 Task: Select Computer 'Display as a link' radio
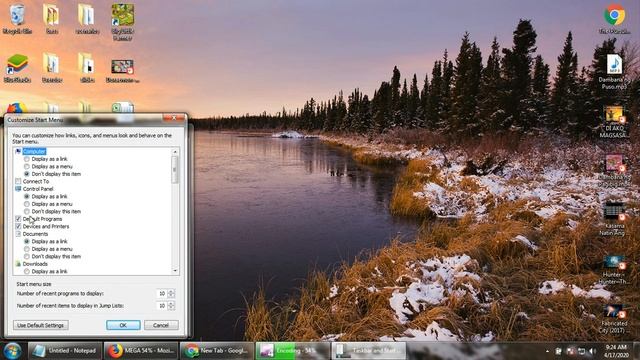click(x=27, y=159)
